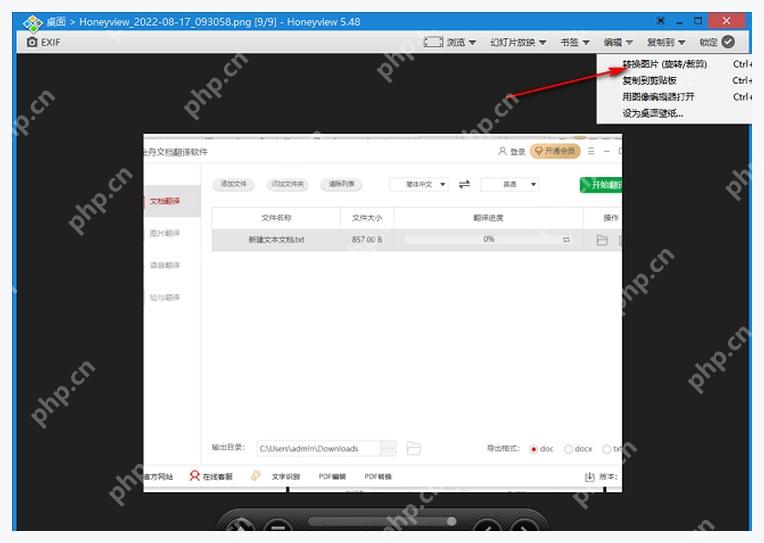764x543 pixels.
Task: Open the EXIF camera info button
Action: 43,42
